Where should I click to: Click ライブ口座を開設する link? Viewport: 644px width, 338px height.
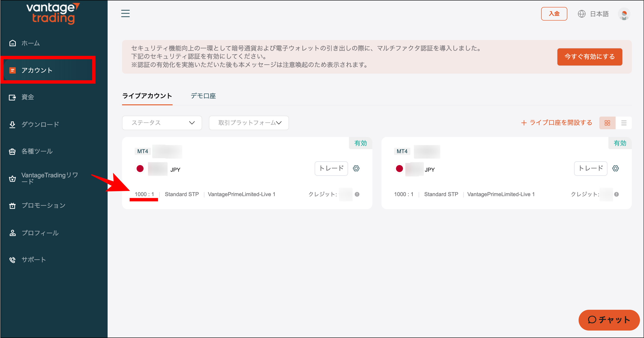tap(557, 123)
